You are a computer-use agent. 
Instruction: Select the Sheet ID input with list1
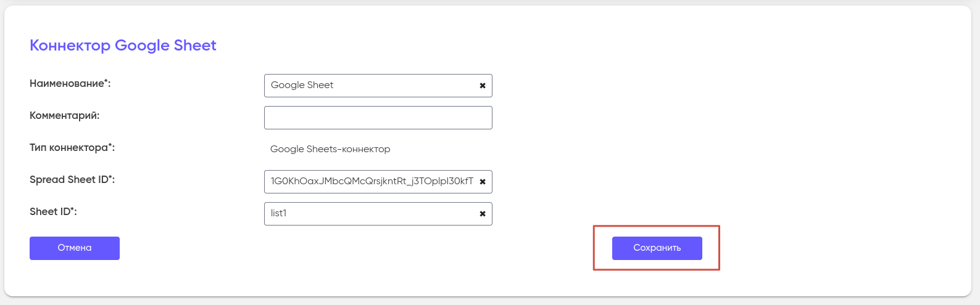370,214
